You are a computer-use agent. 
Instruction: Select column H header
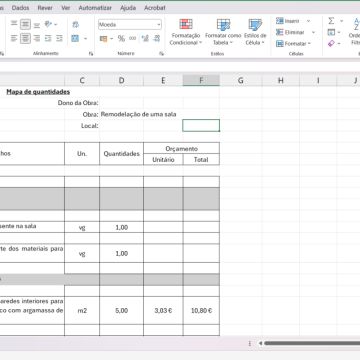(x=281, y=80)
